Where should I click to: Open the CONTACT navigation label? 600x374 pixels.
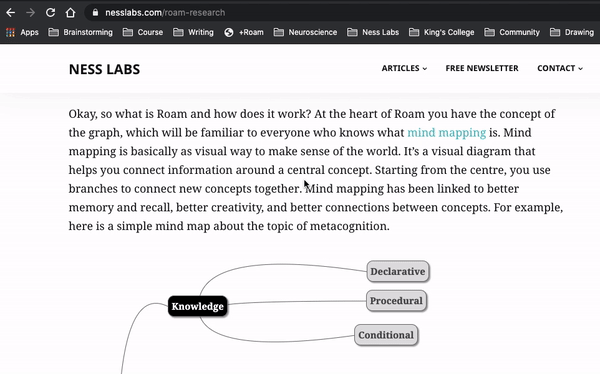click(x=556, y=68)
